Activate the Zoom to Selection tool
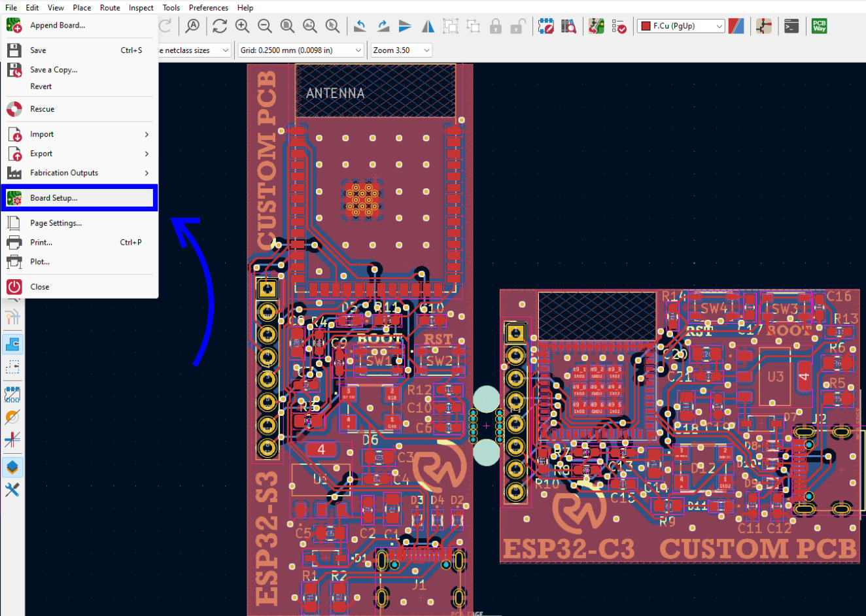The image size is (866, 616). pos(333,26)
